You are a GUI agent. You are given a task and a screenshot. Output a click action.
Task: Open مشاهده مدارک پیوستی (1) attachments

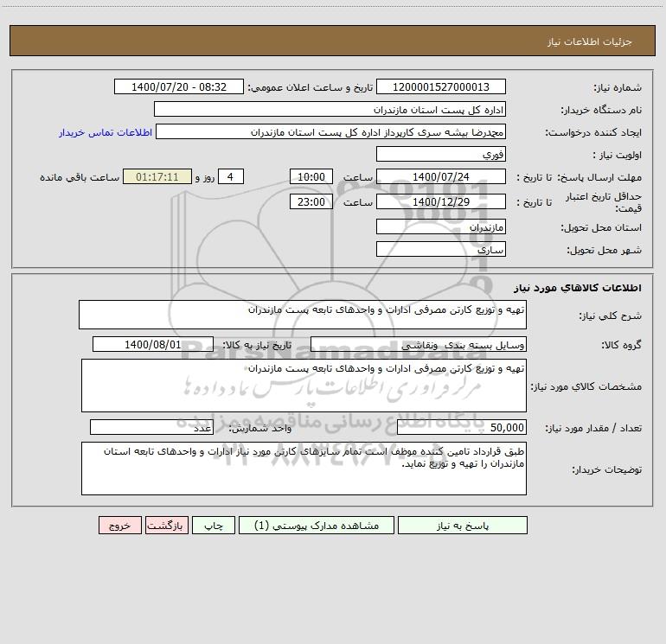tap(317, 525)
